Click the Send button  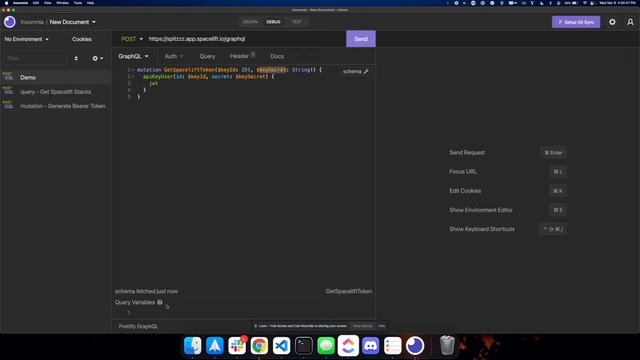coord(361,39)
